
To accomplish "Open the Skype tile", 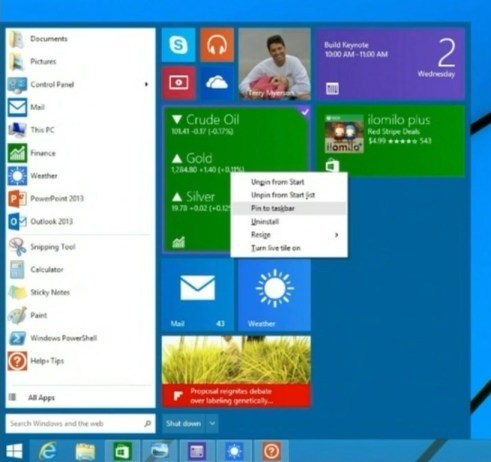I will 178,45.
